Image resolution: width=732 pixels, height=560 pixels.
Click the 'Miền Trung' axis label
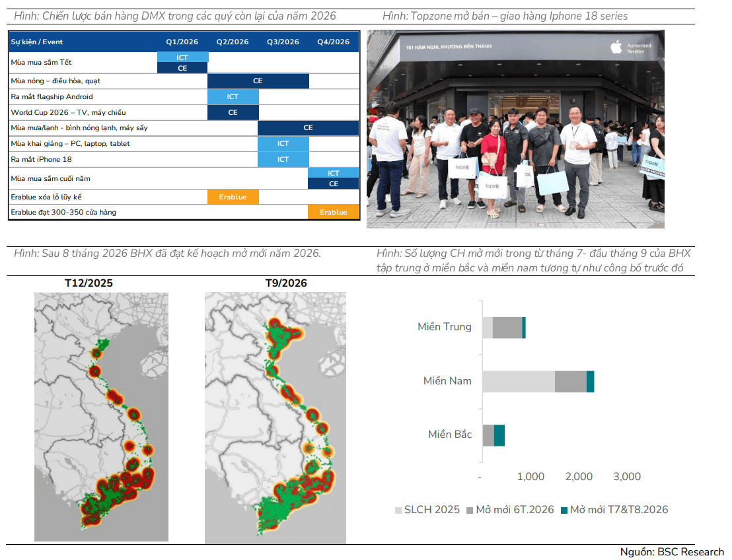(x=445, y=327)
